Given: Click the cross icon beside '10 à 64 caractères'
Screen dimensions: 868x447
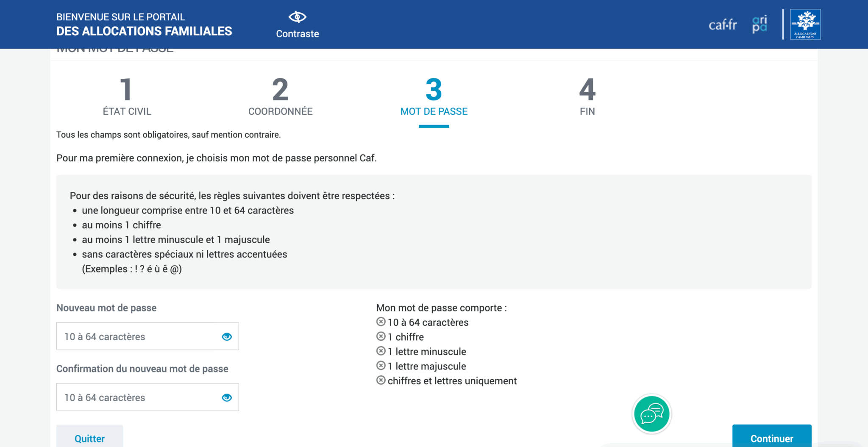Looking at the screenshot, I should [x=381, y=322].
